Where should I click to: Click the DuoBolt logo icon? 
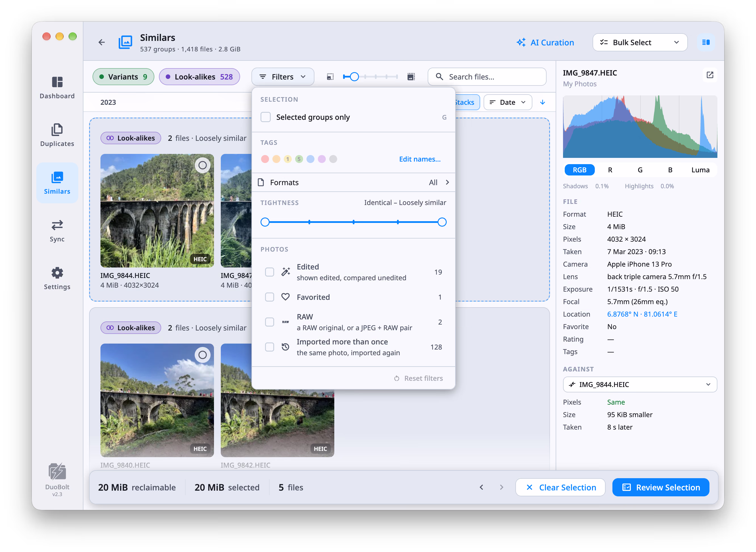57,471
